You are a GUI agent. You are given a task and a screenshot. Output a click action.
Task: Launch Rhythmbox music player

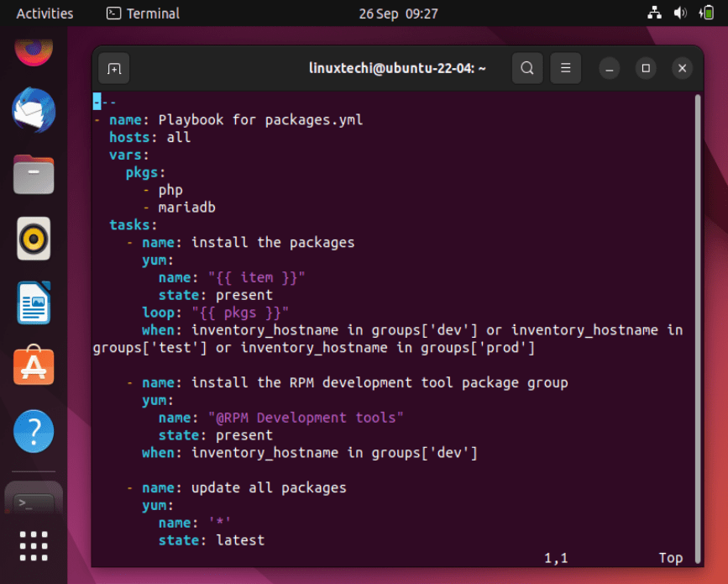pos(34,238)
